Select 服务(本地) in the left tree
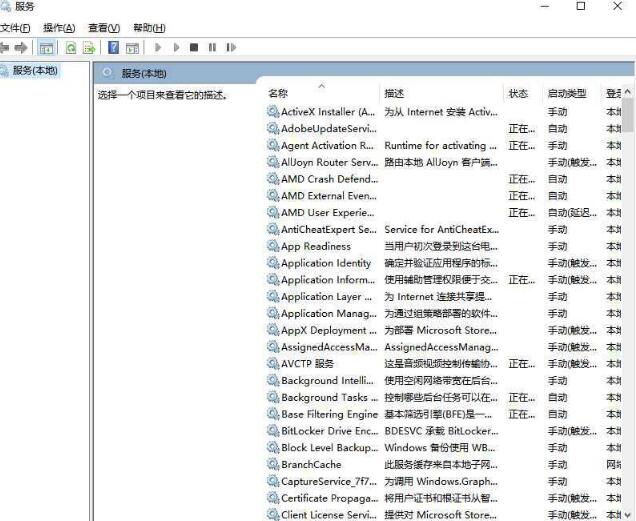 click(x=35, y=71)
